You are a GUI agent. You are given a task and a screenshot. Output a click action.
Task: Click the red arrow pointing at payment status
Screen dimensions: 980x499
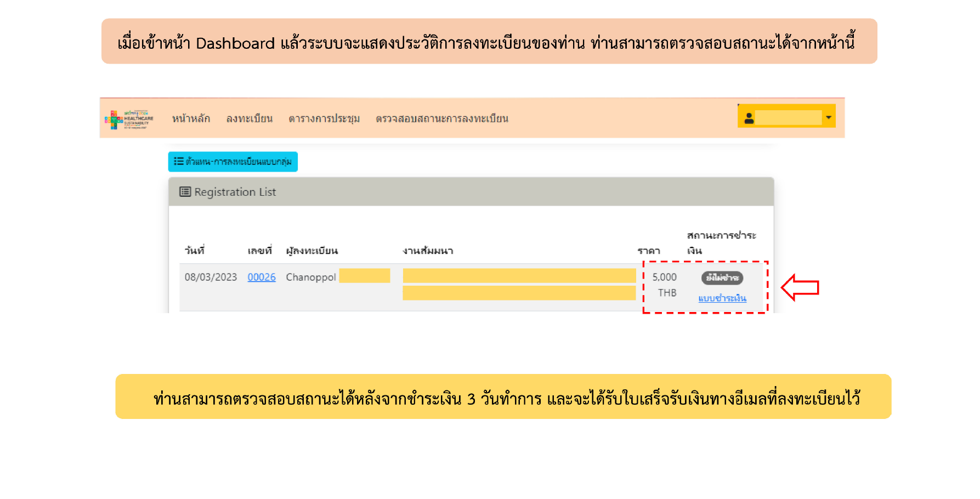coord(800,287)
